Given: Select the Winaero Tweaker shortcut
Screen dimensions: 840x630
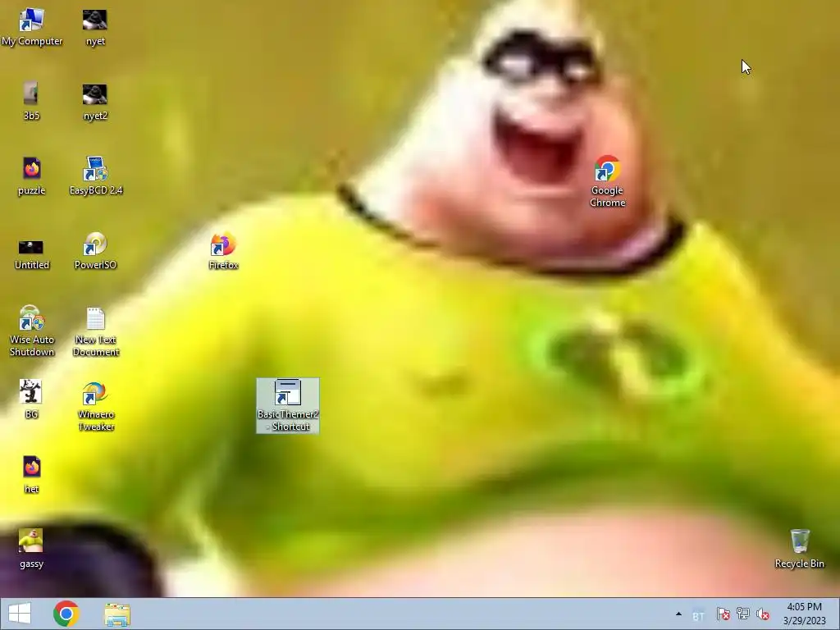Looking at the screenshot, I should click(x=95, y=405).
